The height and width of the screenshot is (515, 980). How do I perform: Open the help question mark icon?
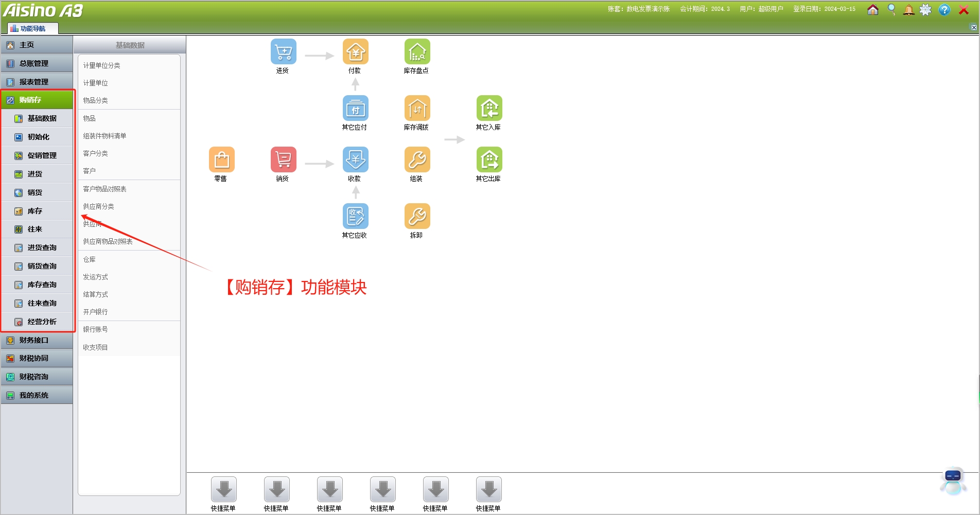[944, 10]
